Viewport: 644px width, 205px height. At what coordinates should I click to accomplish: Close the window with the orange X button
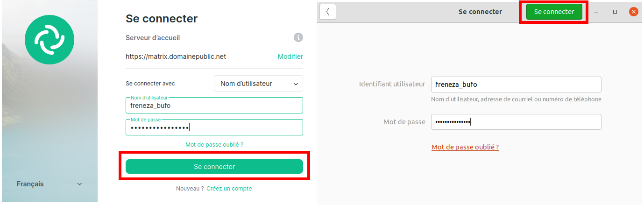[x=633, y=12]
